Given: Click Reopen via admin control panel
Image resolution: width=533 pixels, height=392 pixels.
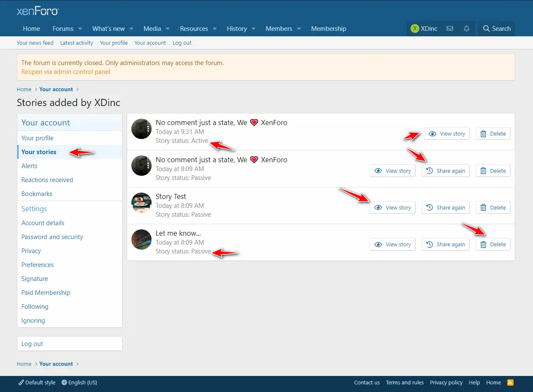Looking at the screenshot, I should 65,72.
